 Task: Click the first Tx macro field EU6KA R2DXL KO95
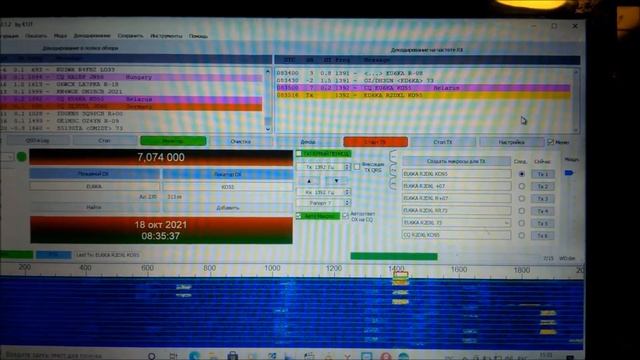pos(456,174)
